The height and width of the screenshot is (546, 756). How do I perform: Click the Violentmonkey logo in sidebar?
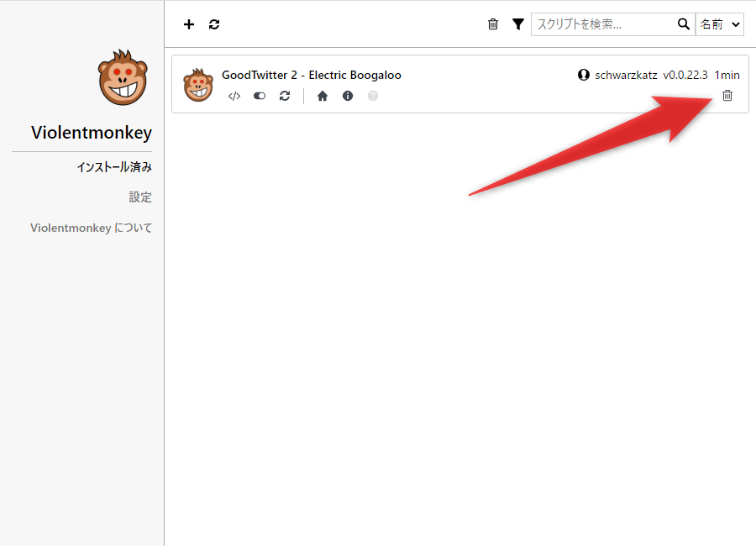pyautogui.click(x=123, y=77)
